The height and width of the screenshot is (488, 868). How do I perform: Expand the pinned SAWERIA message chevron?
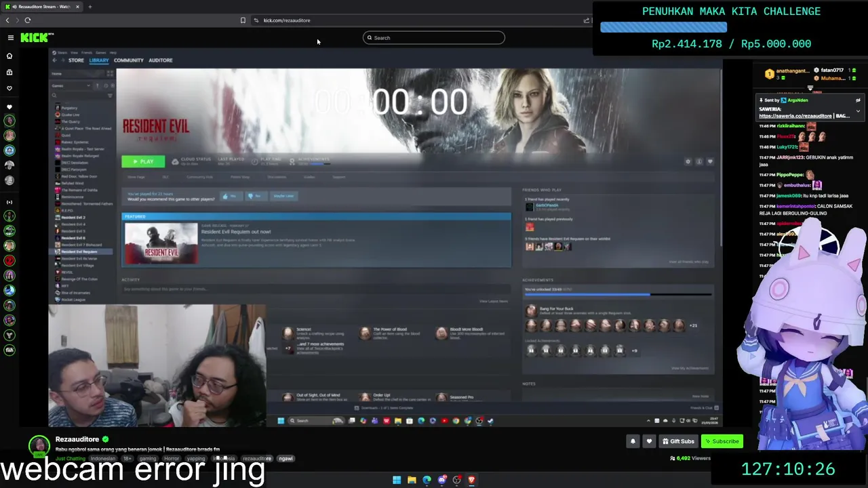[x=858, y=111]
